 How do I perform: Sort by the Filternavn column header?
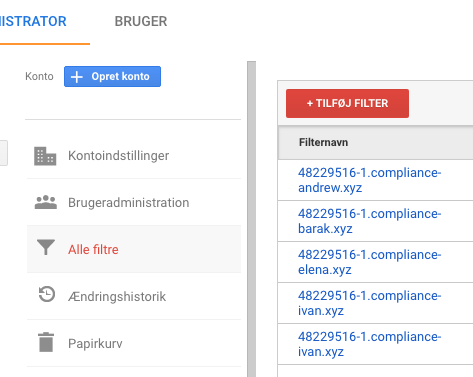(x=323, y=142)
